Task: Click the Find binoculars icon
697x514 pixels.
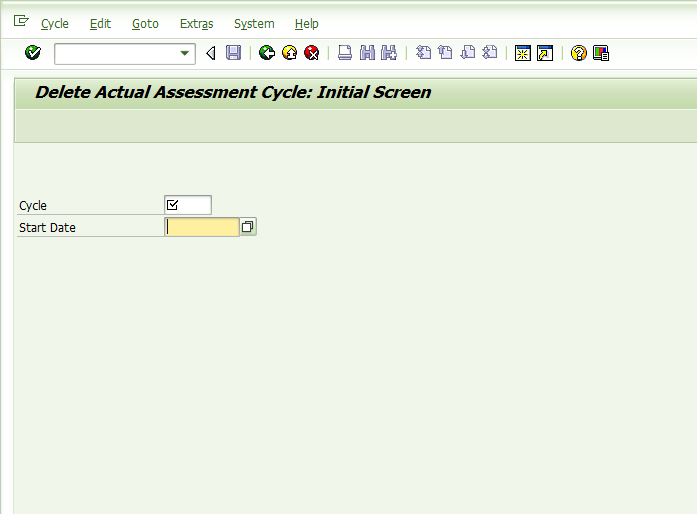Action: click(367, 53)
